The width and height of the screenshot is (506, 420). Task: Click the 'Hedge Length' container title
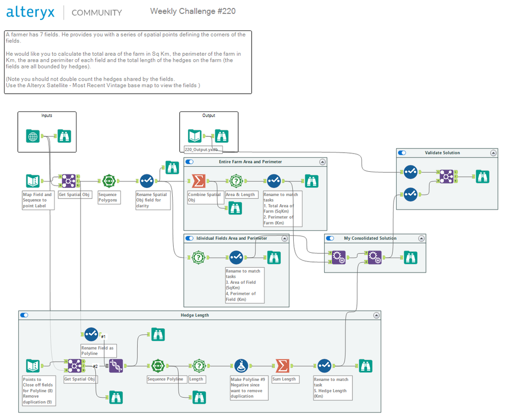click(x=194, y=315)
